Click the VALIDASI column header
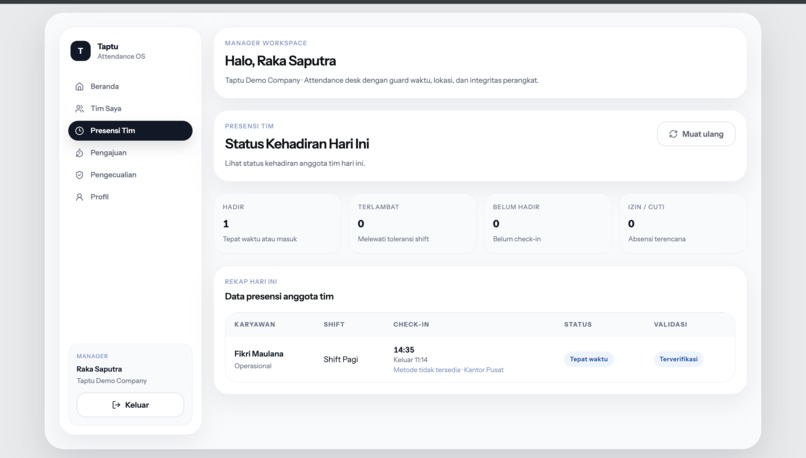 click(x=670, y=324)
